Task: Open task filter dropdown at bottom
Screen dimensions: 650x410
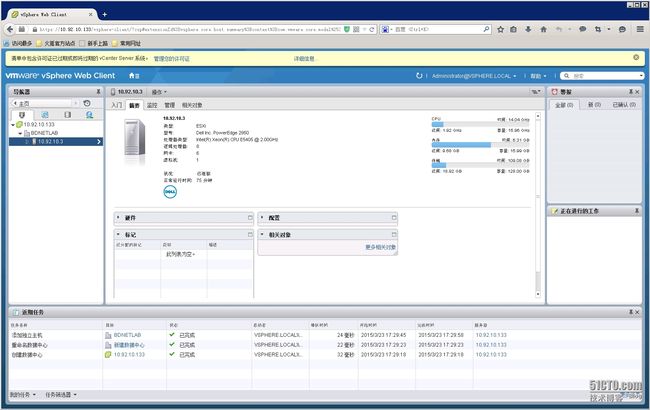Action: click(x=61, y=395)
